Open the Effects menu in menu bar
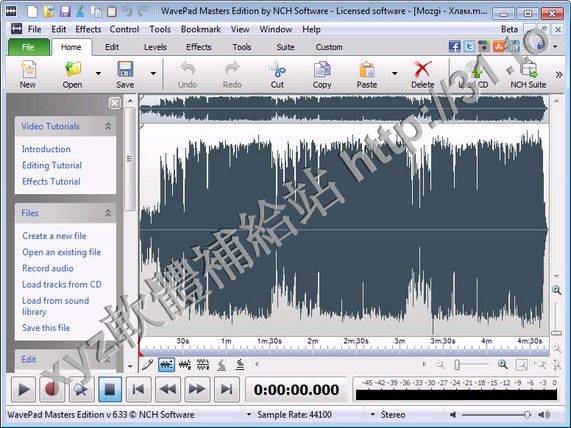The image size is (571, 428). 88,29
